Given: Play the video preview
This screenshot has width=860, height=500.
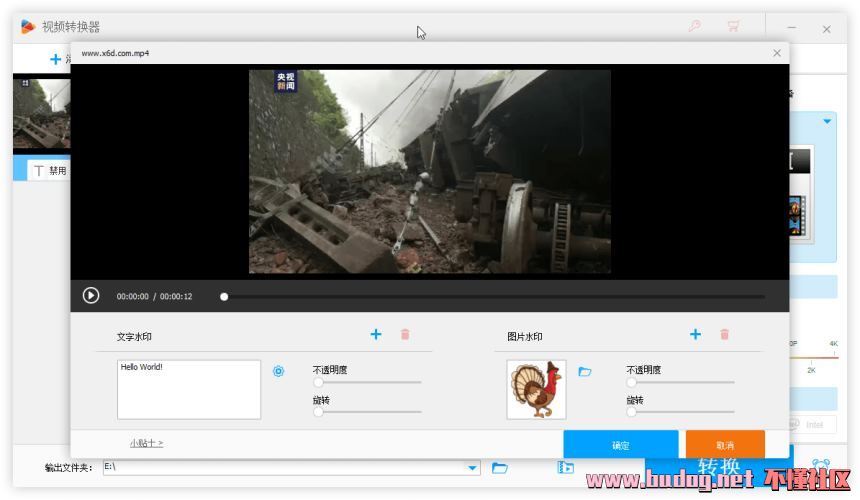Looking at the screenshot, I should pos(91,295).
